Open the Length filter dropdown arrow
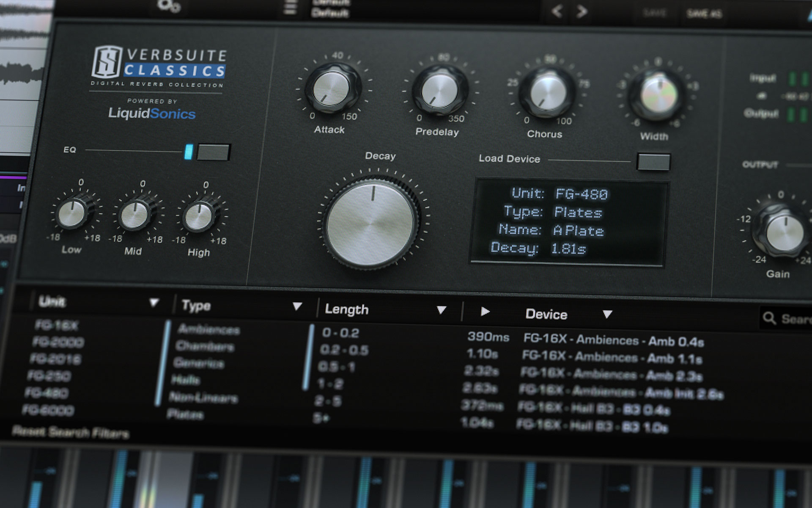This screenshot has width=812, height=508. [441, 310]
